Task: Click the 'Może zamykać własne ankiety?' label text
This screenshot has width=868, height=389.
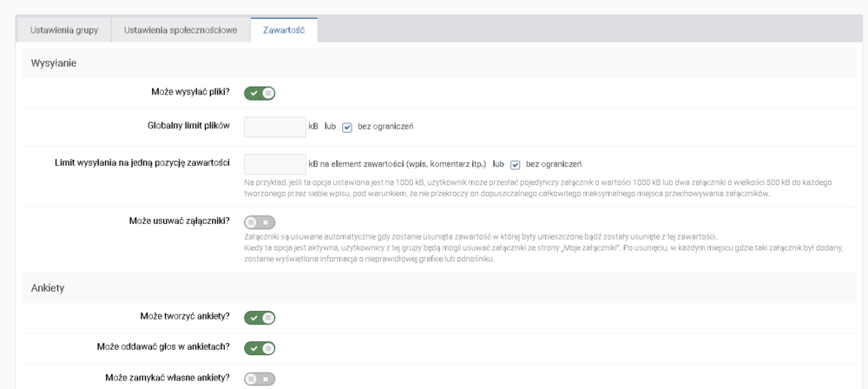Action: [167, 378]
